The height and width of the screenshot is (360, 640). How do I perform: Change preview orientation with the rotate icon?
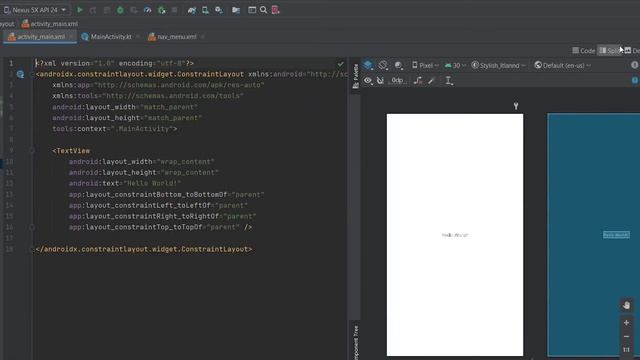tap(383, 65)
